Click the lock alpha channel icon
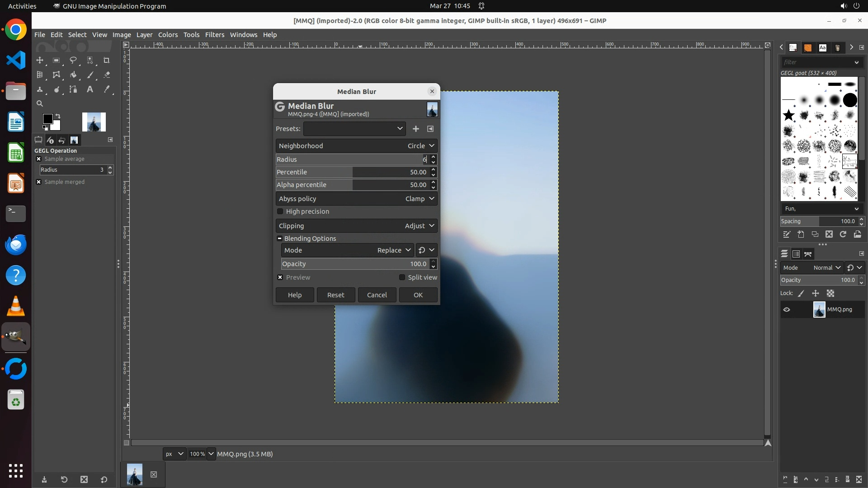The image size is (868, 488). click(x=830, y=293)
